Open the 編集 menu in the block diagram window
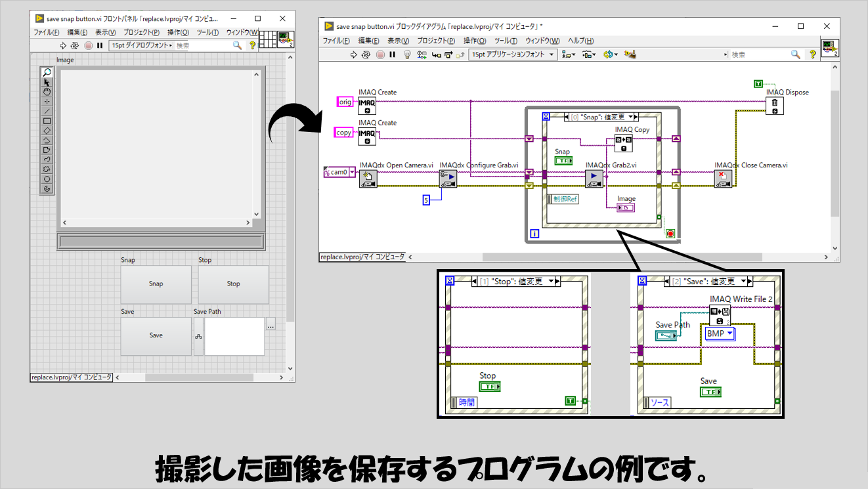The height and width of the screenshot is (489, 868). click(x=369, y=41)
